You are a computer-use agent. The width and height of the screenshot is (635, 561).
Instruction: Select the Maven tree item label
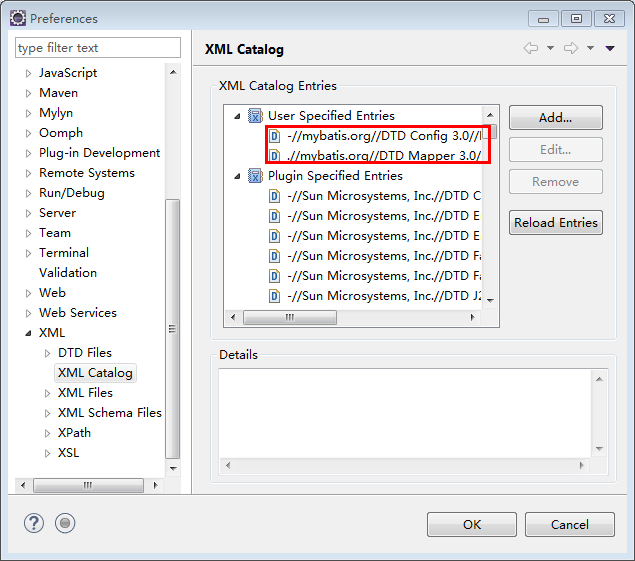58,93
